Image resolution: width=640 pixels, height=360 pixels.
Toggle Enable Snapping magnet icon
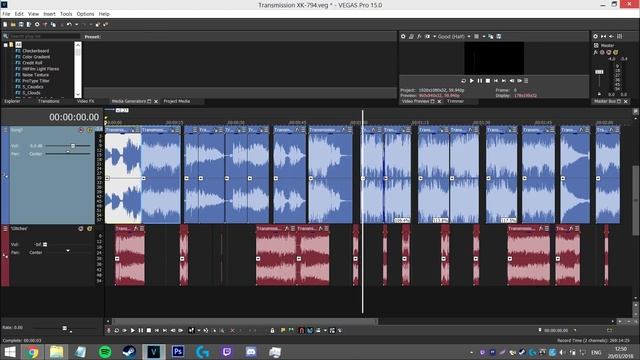(x=301, y=331)
